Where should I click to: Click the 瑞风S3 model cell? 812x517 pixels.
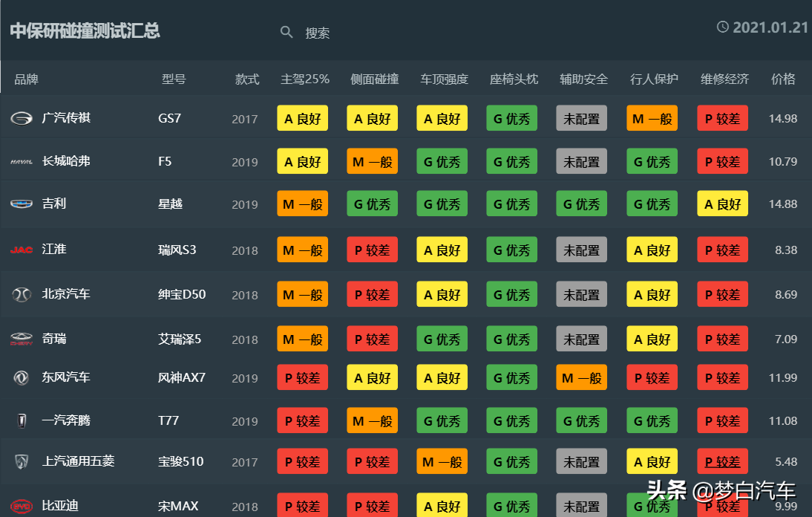(177, 250)
